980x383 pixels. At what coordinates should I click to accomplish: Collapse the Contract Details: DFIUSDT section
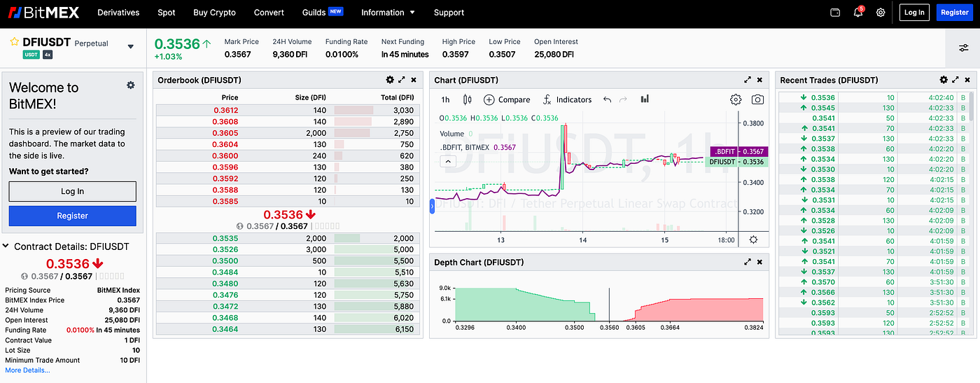coord(6,246)
